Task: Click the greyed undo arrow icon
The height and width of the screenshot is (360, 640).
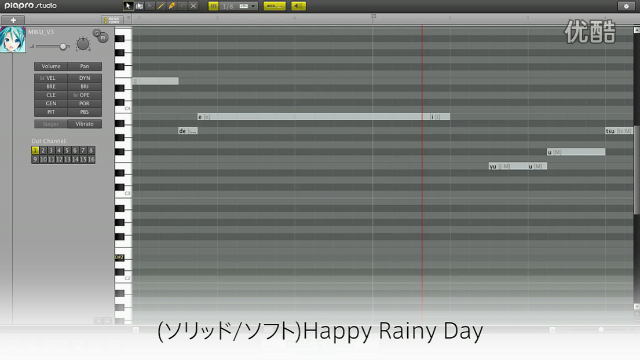Action: point(182,6)
